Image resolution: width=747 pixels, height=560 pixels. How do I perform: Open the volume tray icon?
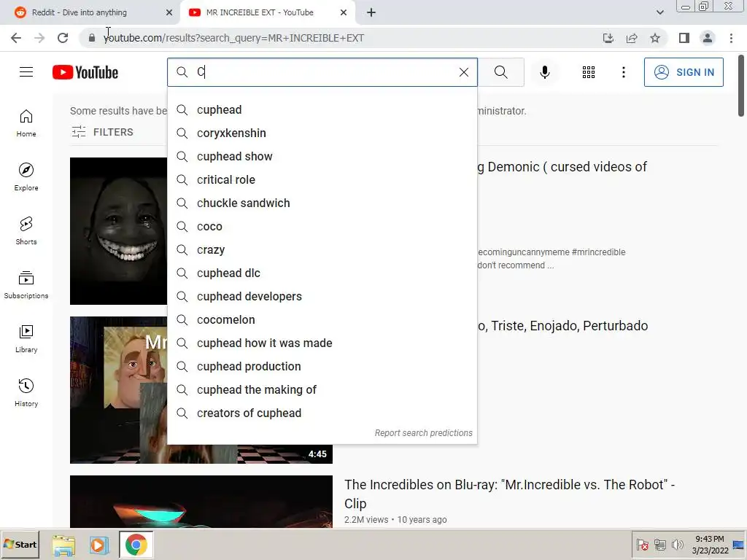click(677, 544)
